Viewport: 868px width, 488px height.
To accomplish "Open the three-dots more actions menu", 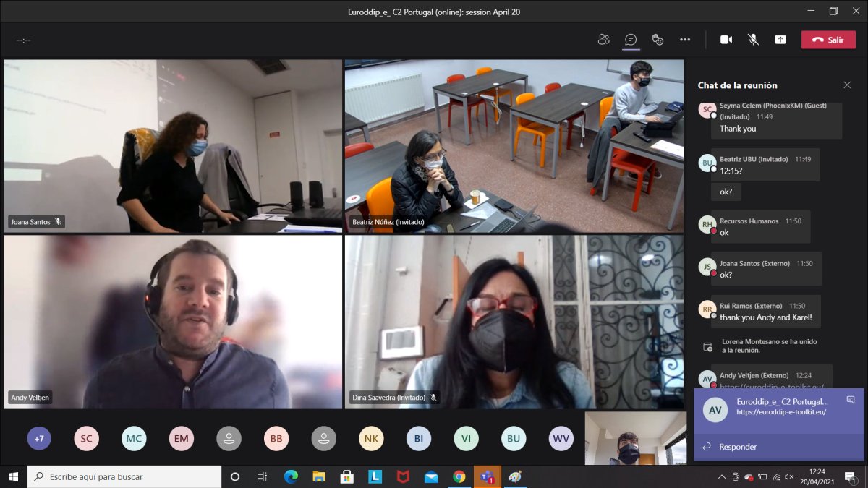I will coord(685,40).
